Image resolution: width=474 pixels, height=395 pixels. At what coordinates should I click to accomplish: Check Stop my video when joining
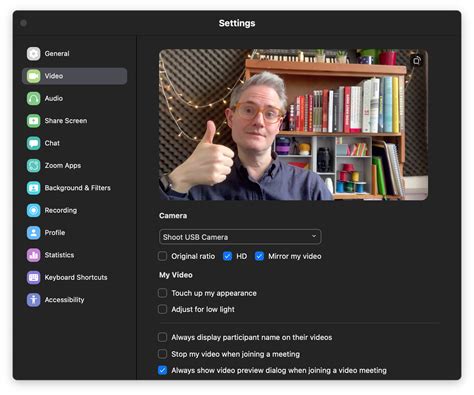tap(162, 354)
